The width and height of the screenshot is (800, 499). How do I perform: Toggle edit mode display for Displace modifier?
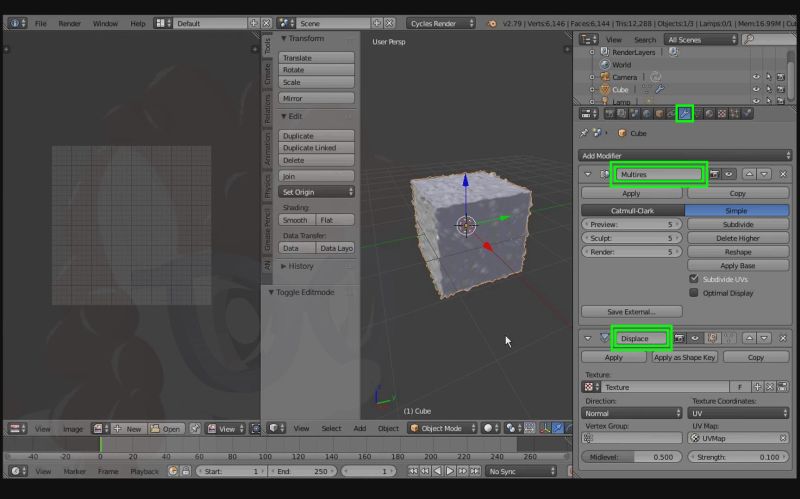712,338
